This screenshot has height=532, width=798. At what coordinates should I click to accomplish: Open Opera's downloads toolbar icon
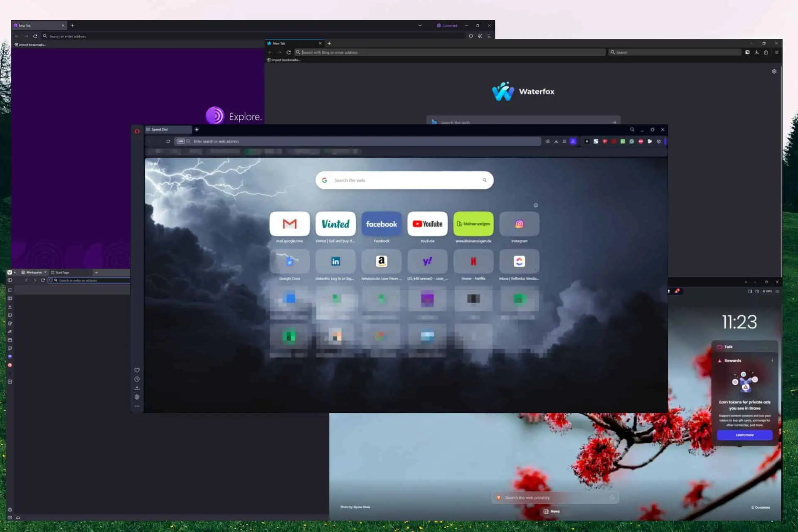556,141
